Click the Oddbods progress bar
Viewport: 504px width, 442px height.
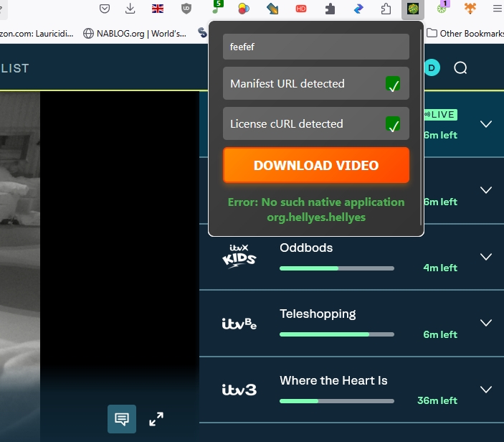click(x=337, y=268)
